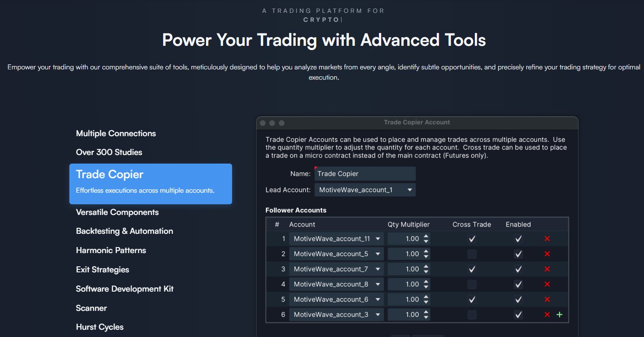Screen dimensions: 644x337
Task: Expand the MotiveWave_account_5 account selector
Action: pyautogui.click(x=336, y=254)
